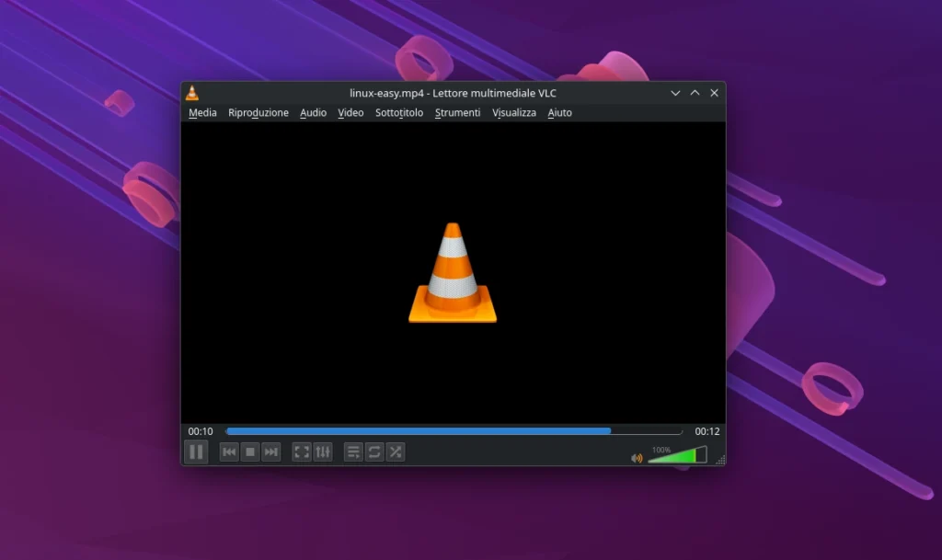Enable loop playback mode

point(375,451)
